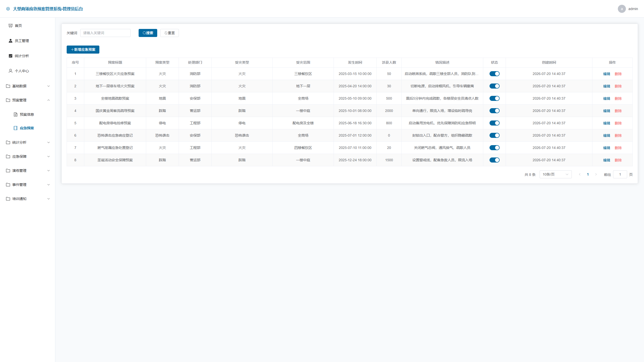
Task: Click the 新增应急预案 button
Action: click(x=83, y=50)
